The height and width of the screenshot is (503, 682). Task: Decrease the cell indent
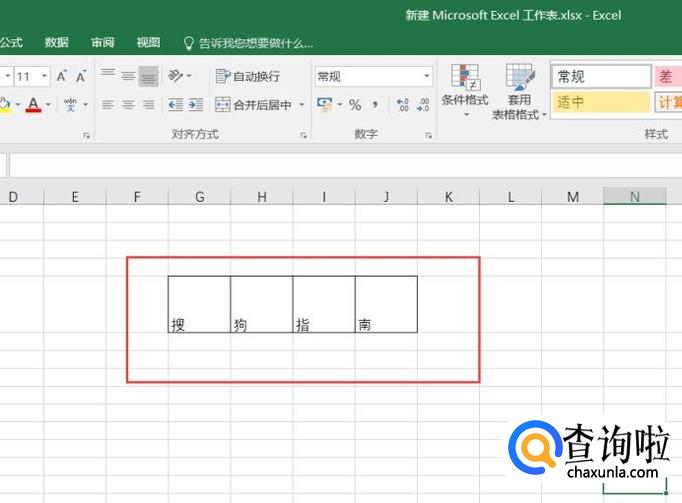pyautogui.click(x=175, y=105)
